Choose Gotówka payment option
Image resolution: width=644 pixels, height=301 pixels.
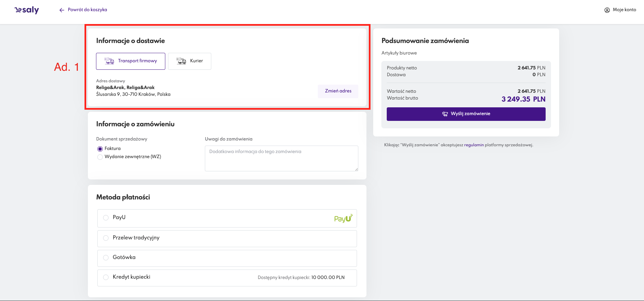106,258
